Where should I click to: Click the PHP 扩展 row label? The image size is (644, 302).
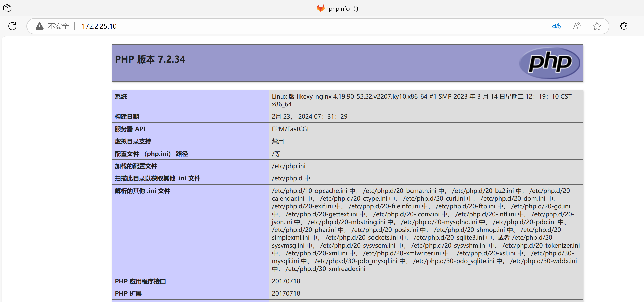point(128,294)
